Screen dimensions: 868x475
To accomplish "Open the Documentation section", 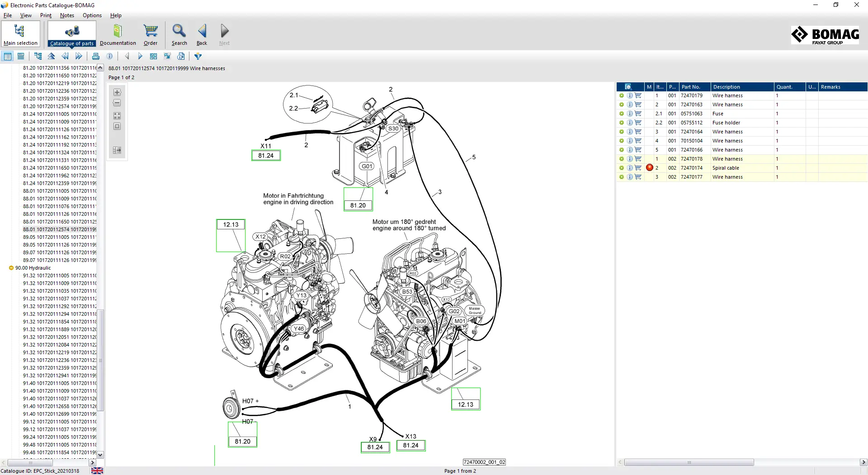I will 118,34.
